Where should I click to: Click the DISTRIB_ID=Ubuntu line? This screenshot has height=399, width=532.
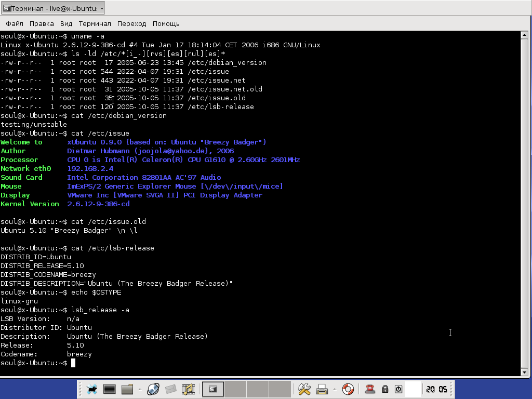coord(36,257)
